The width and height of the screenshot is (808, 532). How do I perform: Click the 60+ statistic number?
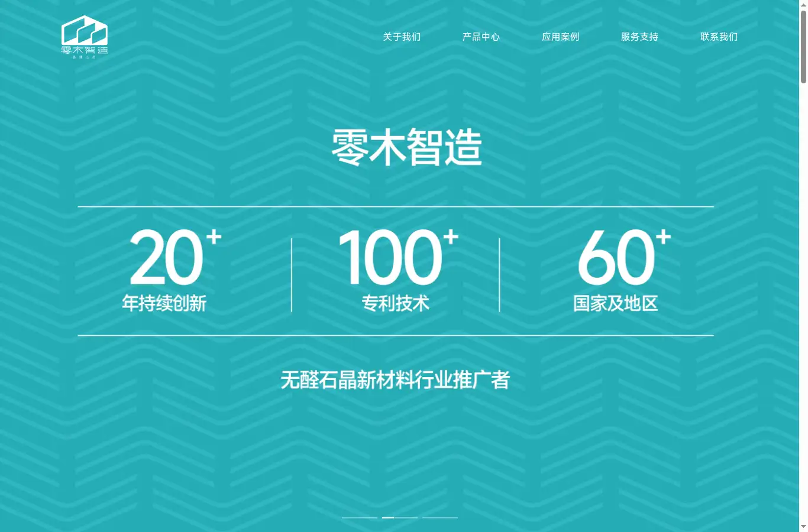(x=624, y=257)
